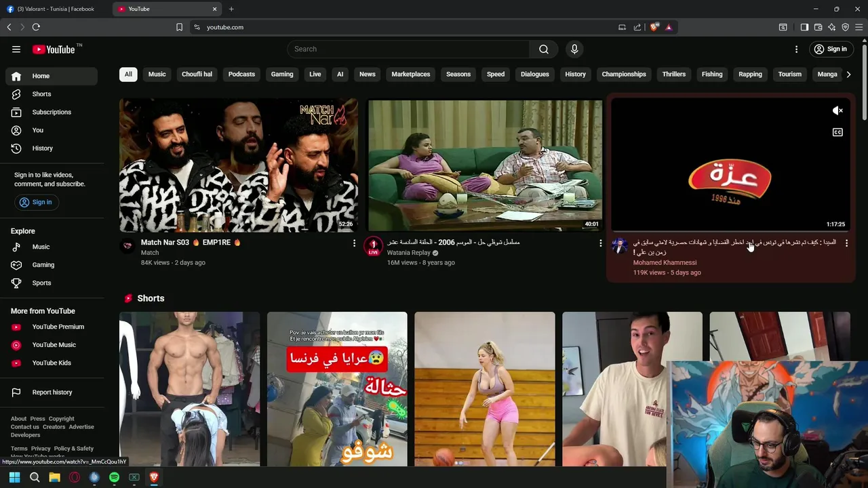Click the top-right Sign in button

831,49
